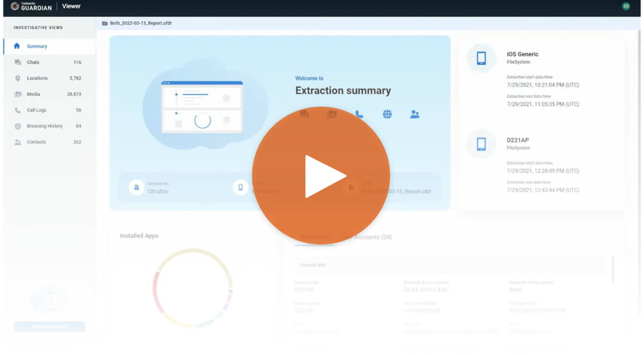Click the phone handset icon under Extraction summary
The height and width of the screenshot is (355, 644).
coord(359,114)
